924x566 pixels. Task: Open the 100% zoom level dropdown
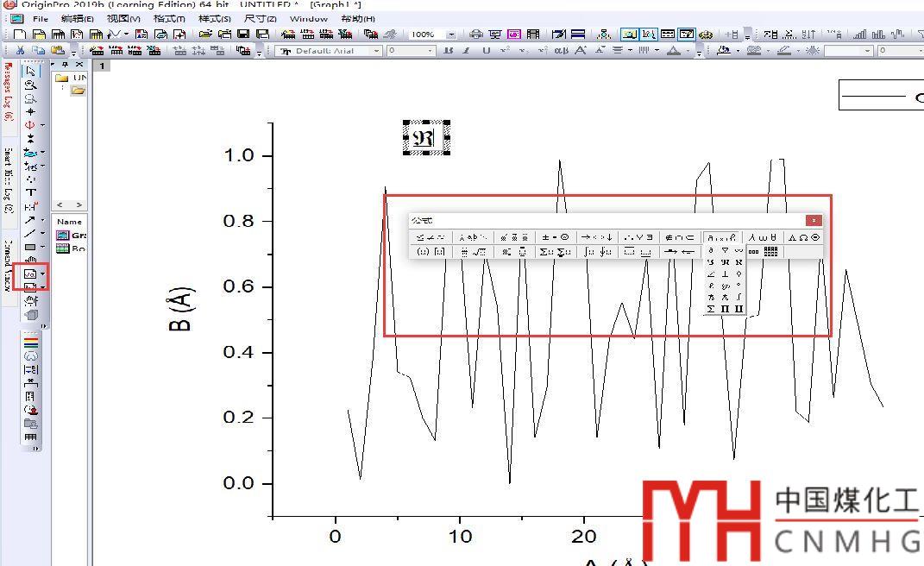pos(451,35)
